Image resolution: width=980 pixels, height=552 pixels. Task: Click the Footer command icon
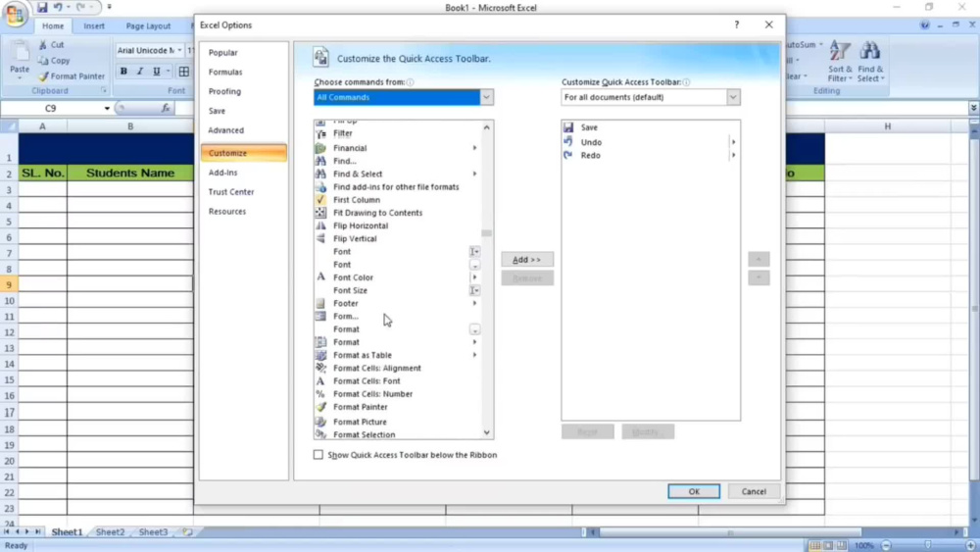coord(320,303)
